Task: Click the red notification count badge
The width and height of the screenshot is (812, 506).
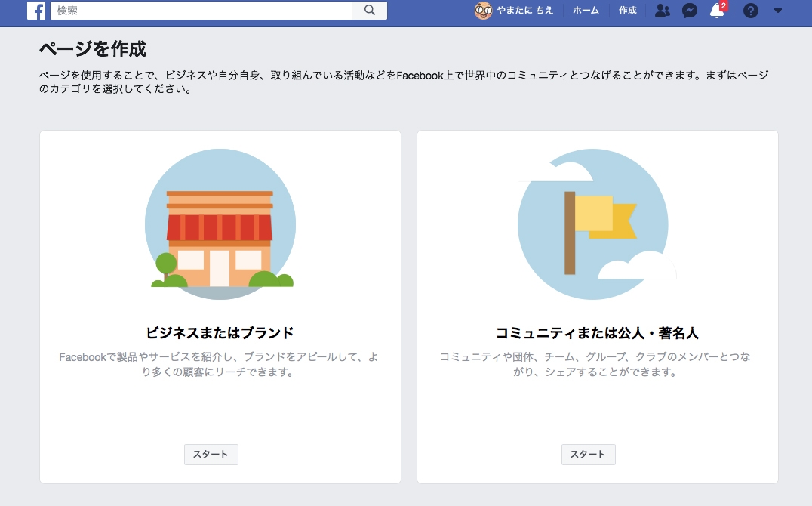Action: click(724, 5)
